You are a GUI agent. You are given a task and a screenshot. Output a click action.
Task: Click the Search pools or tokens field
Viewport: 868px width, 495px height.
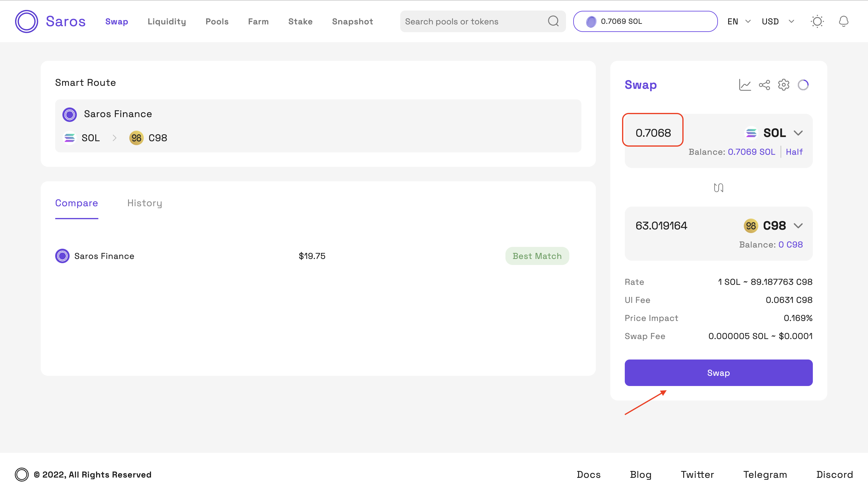click(x=473, y=21)
